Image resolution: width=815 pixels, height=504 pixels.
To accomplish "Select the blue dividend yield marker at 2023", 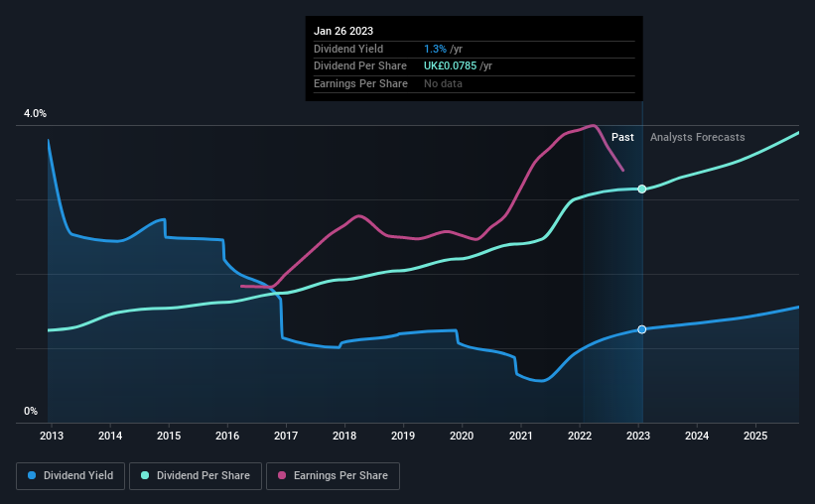I will (x=642, y=329).
